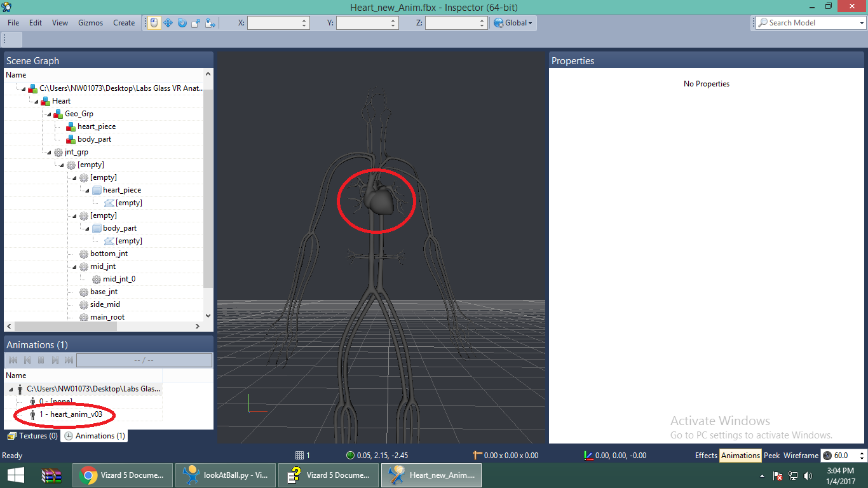868x488 pixels.
Task: Skip to last animation frame
Action: pos(69,360)
